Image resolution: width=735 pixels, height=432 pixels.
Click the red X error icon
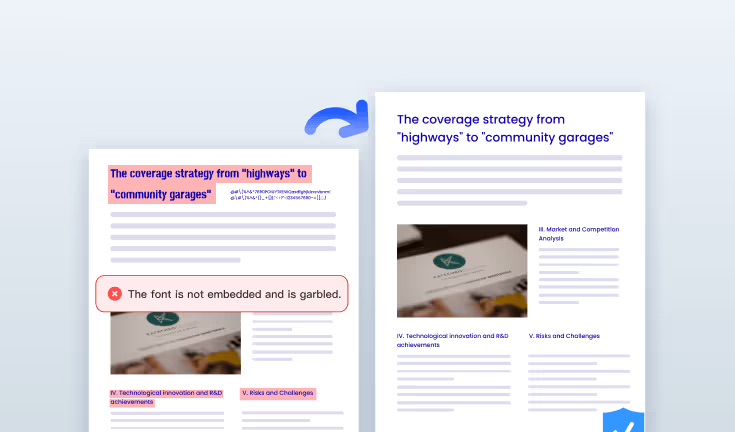click(x=115, y=294)
